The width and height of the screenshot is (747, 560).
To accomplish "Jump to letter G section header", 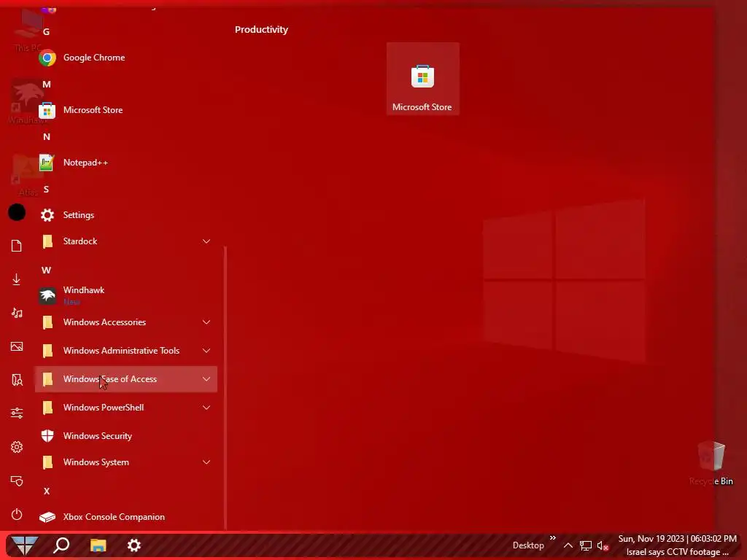I will point(46,32).
